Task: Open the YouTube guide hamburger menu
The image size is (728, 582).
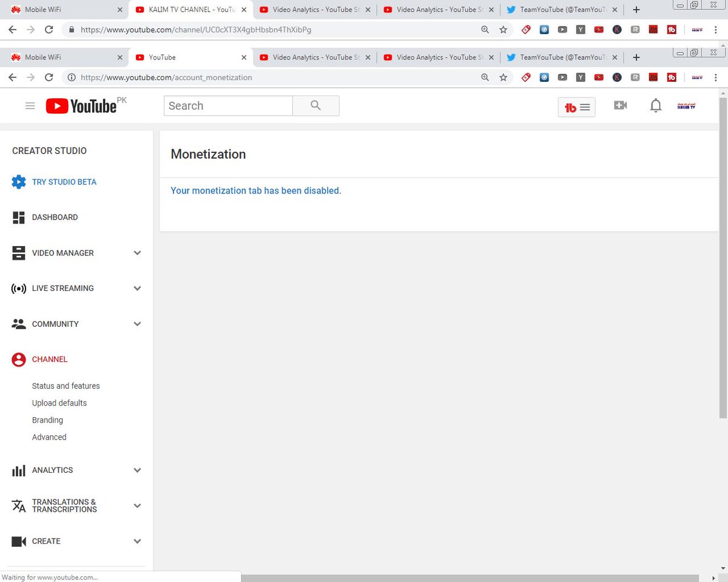Action: click(x=30, y=106)
